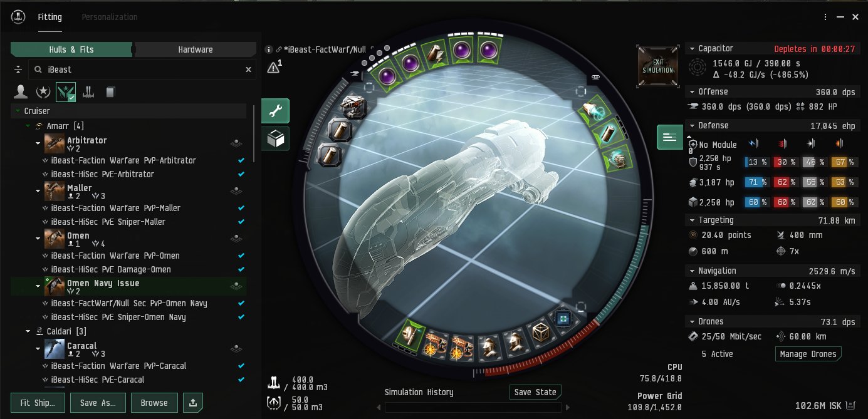Click the fit info icon beside fit name

(268, 49)
